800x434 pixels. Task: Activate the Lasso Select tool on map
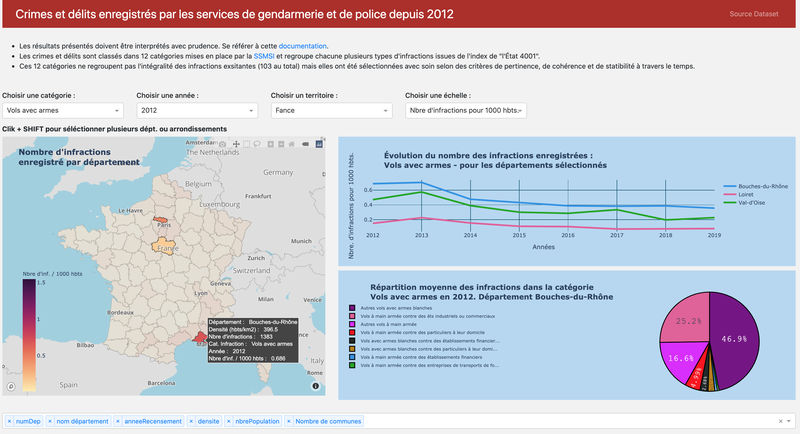click(257, 144)
